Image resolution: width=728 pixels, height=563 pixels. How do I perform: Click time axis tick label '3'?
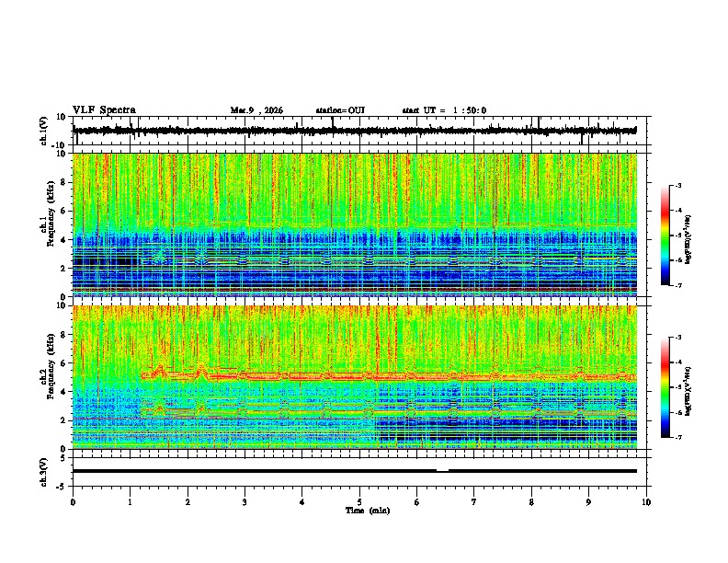coord(245,502)
